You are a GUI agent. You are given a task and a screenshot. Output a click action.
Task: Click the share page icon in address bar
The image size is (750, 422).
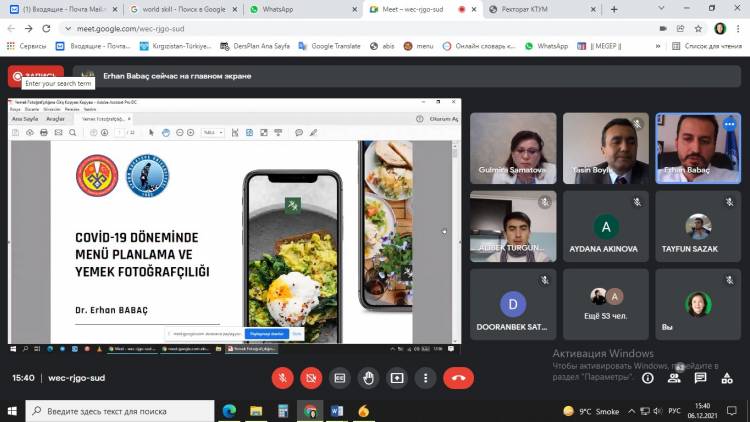click(681, 29)
